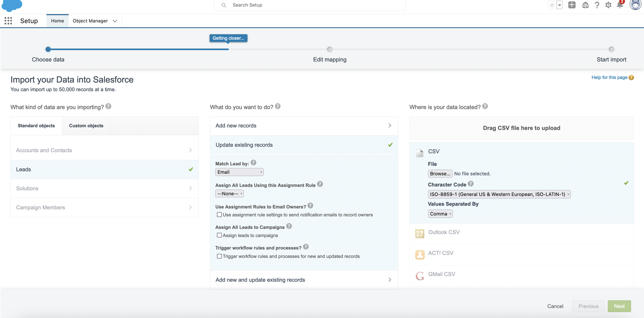Click the Browse... file button
The height and width of the screenshot is (318, 644).
pyautogui.click(x=440, y=174)
